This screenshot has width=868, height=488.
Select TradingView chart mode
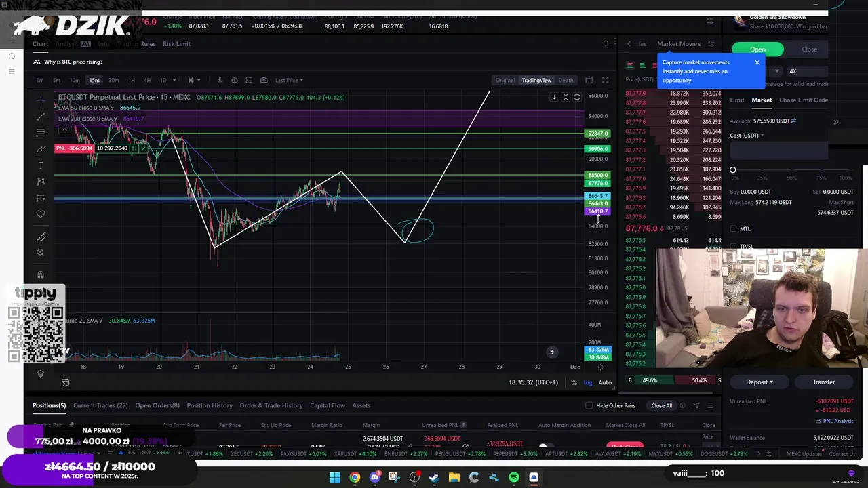[x=536, y=80]
